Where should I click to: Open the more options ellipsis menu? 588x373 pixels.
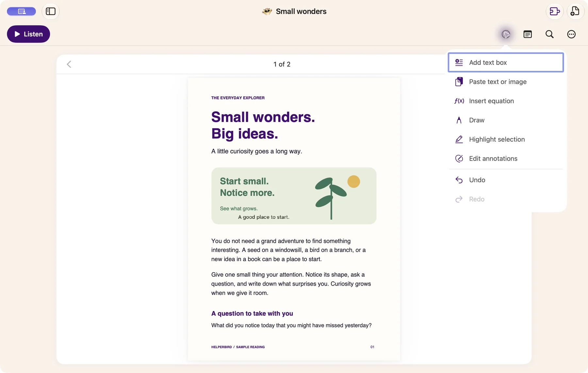[571, 34]
